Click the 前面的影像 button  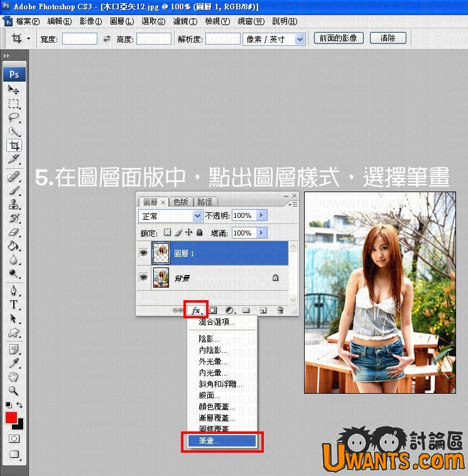click(339, 38)
